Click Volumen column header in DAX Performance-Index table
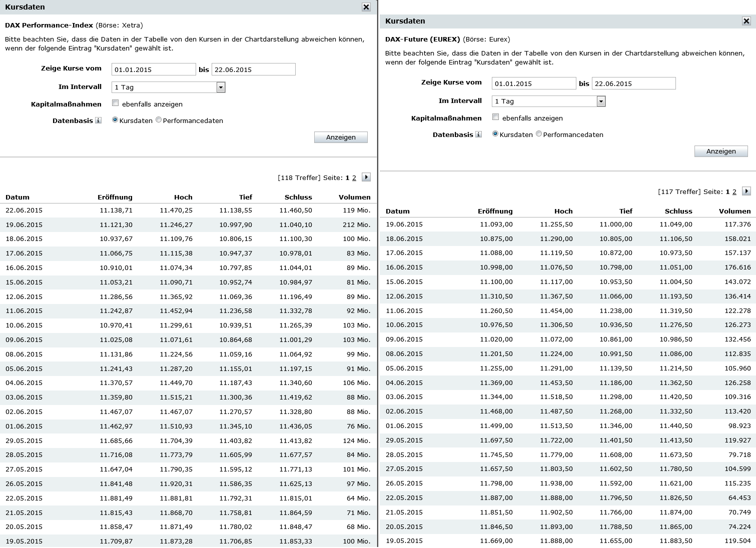This screenshot has width=756, height=548. coord(355,197)
